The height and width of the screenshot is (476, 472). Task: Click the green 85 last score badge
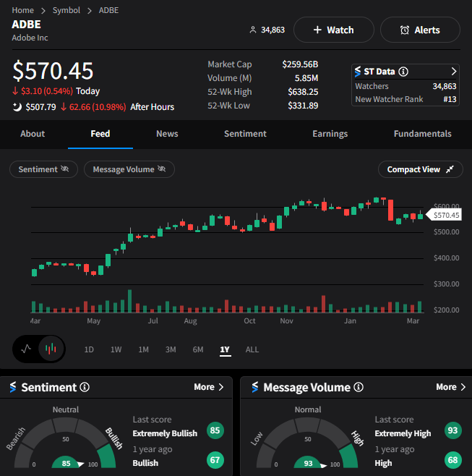pyautogui.click(x=215, y=430)
